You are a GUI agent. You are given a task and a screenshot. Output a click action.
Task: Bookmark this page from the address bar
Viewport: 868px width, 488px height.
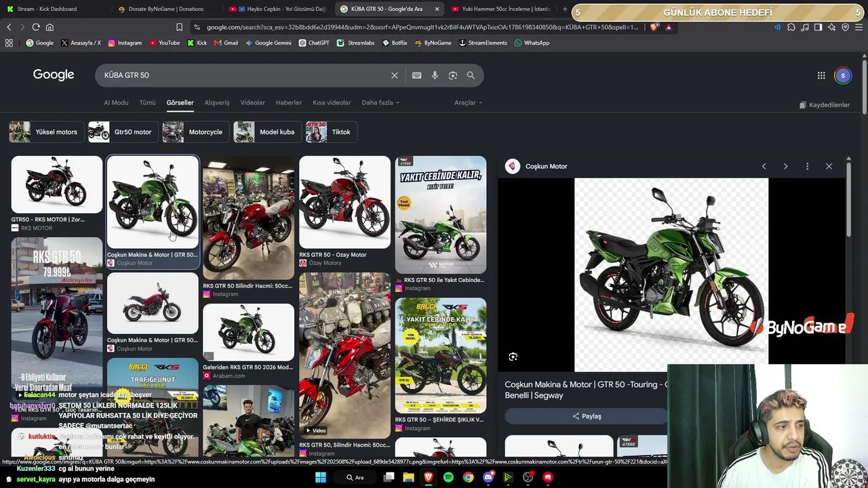tap(179, 27)
